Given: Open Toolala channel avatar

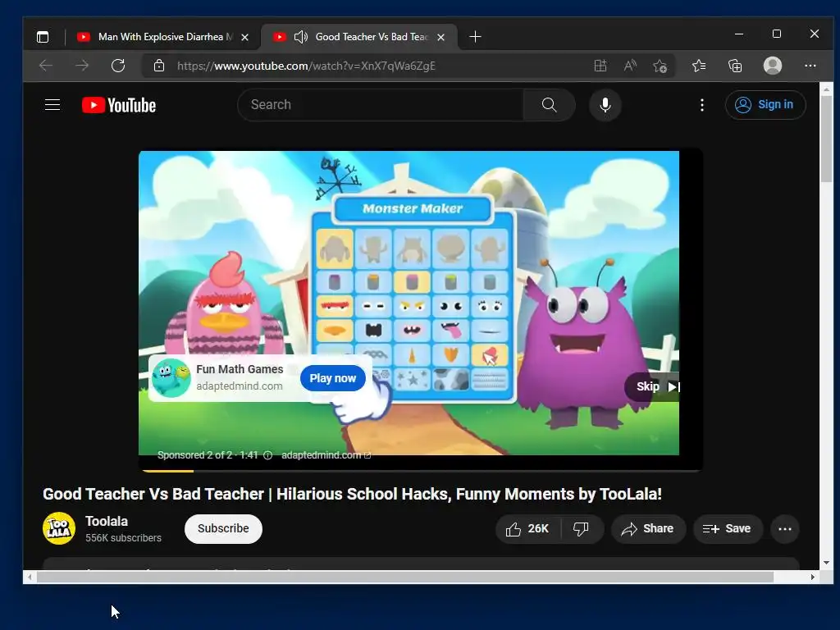Looking at the screenshot, I should (x=59, y=528).
